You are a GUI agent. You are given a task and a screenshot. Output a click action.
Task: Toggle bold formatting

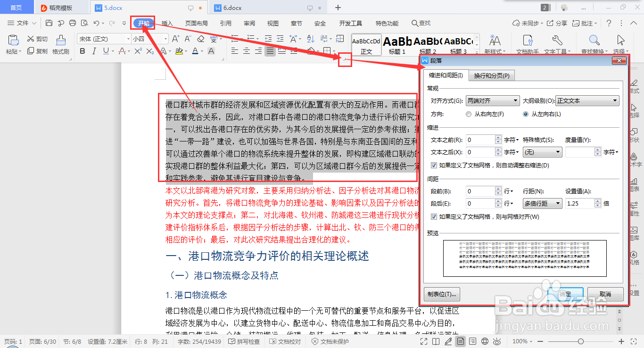click(x=83, y=51)
